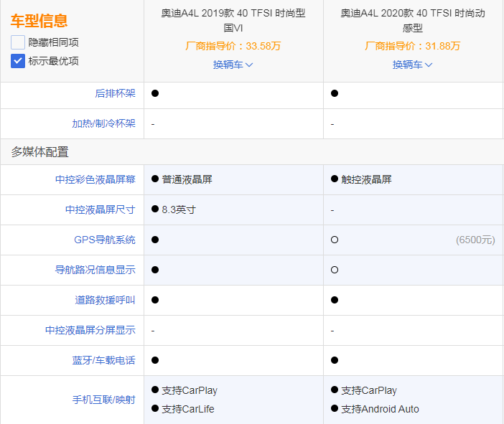Open the GPS导航系统 parameter link
The height and width of the screenshot is (424, 504).
coord(105,240)
